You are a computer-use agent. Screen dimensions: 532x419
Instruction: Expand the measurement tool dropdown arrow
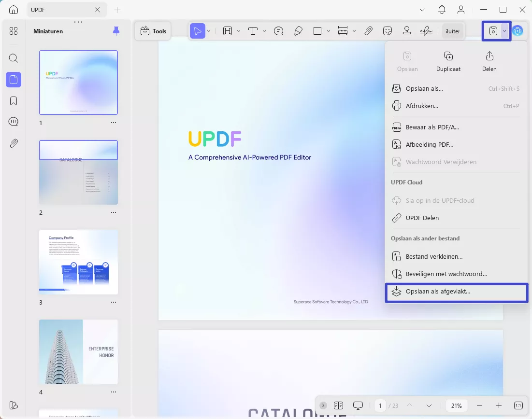(354, 31)
